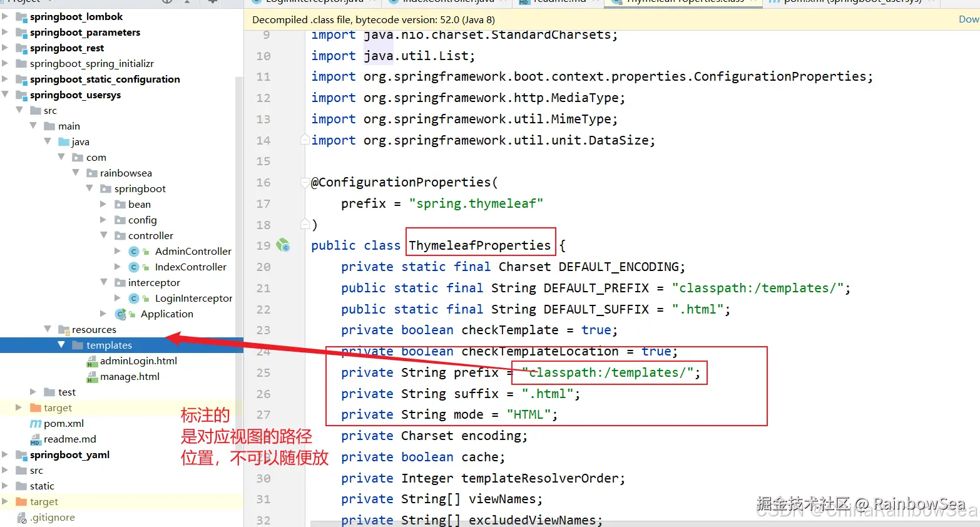The height and width of the screenshot is (527, 980).
Task: Expand the springboot_spring_initializr node
Action: click(5, 63)
